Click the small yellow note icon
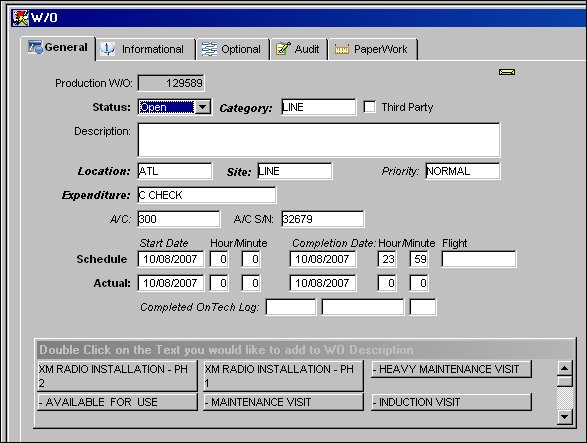Viewport: 587px width, 443px height. pos(507,72)
